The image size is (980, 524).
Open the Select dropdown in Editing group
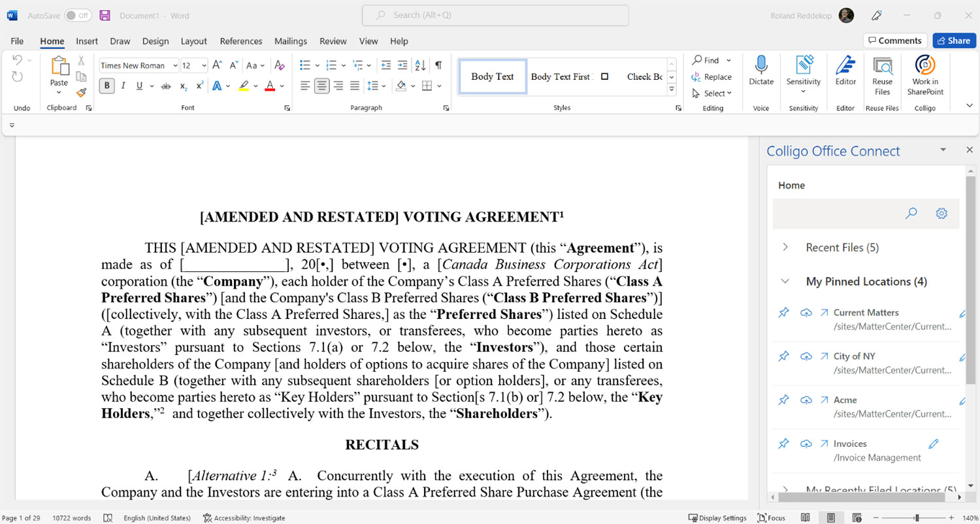click(713, 93)
